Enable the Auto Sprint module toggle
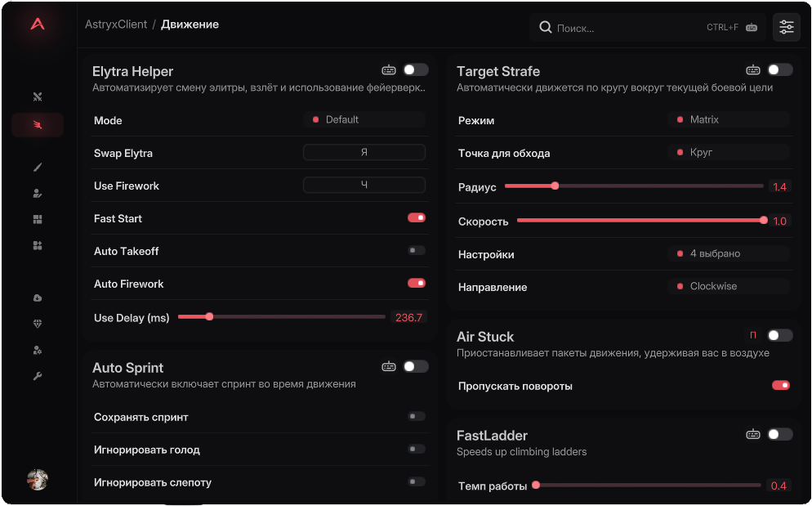 click(416, 366)
